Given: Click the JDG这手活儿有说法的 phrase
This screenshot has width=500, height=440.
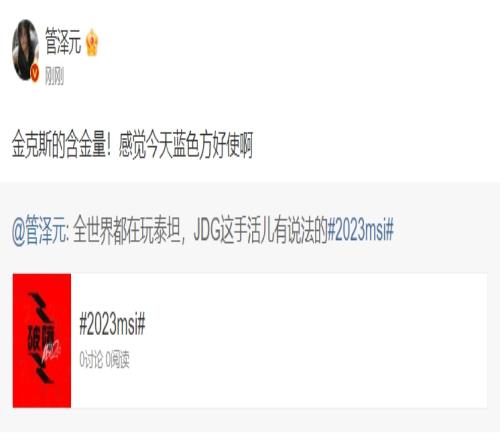Looking at the screenshot, I should point(260,230).
